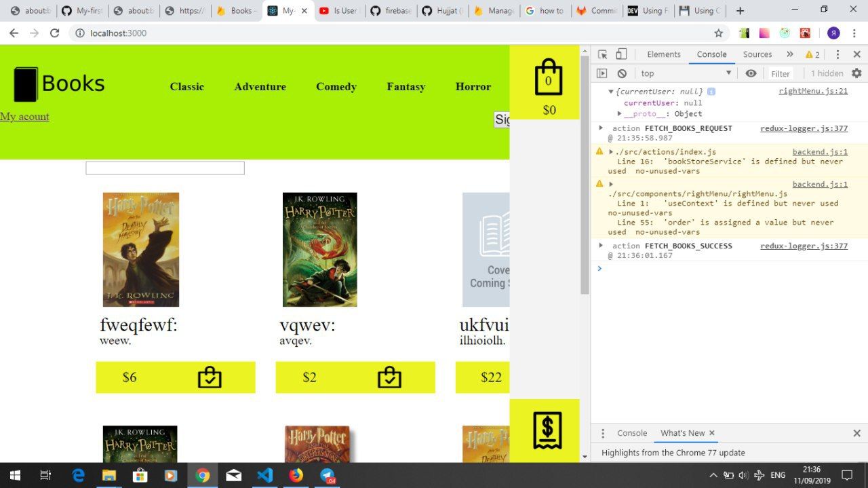Switch to the Sources tab
868x488 pixels.
tap(757, 54)
